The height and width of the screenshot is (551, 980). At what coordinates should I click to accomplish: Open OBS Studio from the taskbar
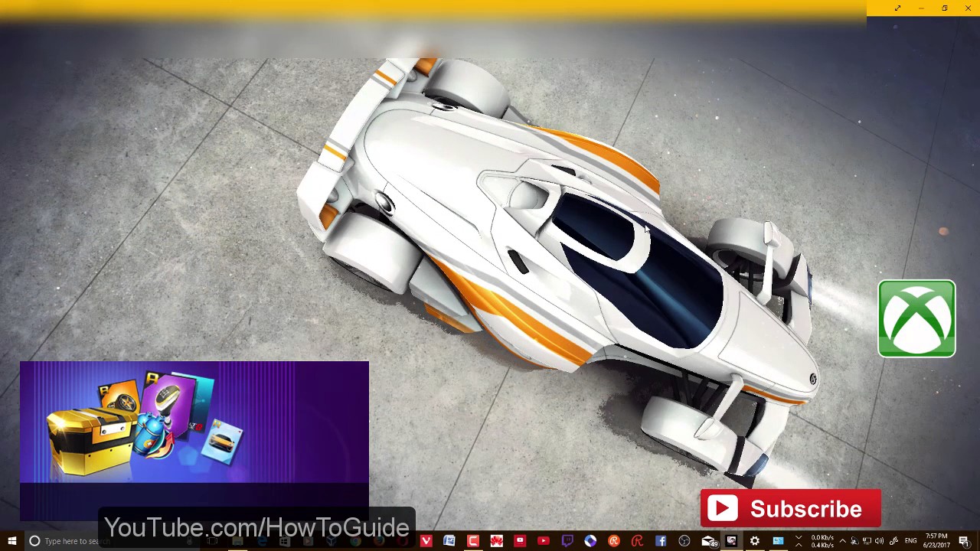[684, 541]
